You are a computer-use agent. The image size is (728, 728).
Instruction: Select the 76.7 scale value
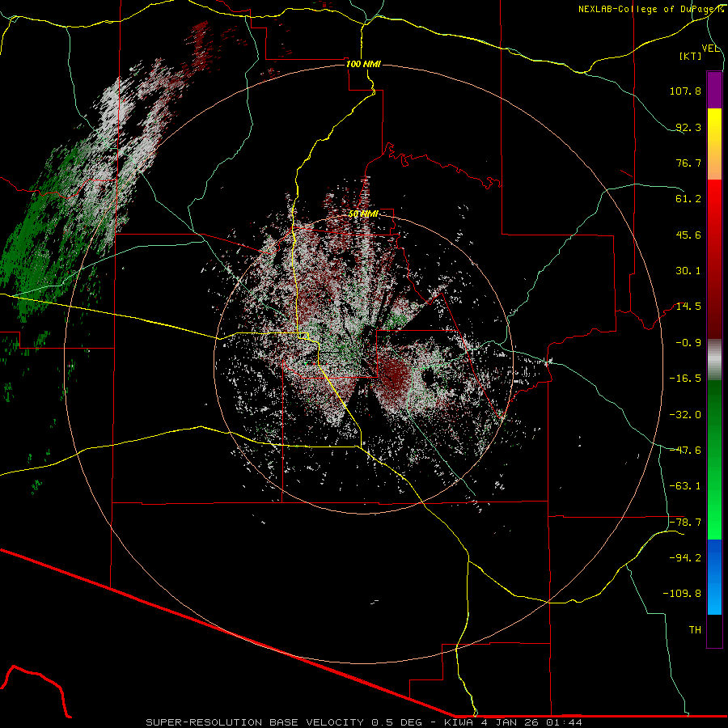click(x=688, y=163)
